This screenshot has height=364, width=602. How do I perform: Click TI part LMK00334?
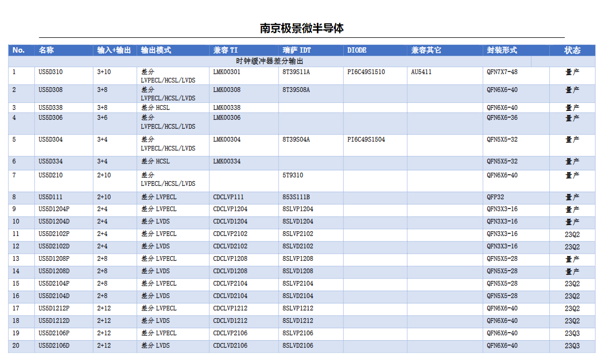[x=227, y=161]
